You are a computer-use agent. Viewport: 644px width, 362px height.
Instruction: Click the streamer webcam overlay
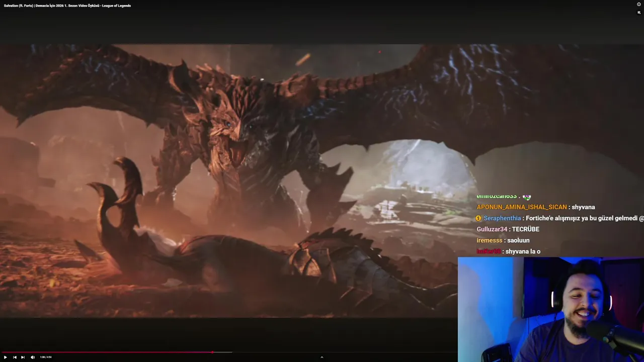(551, 310)
